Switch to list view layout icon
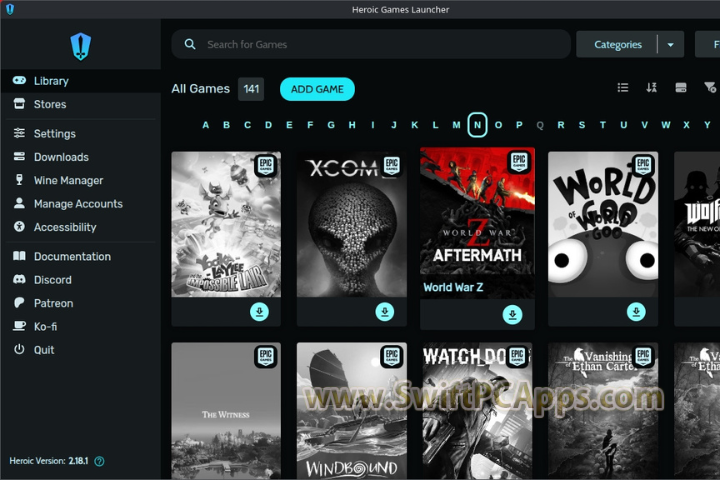This screenshot has width=720, height=480. point(623,87)
